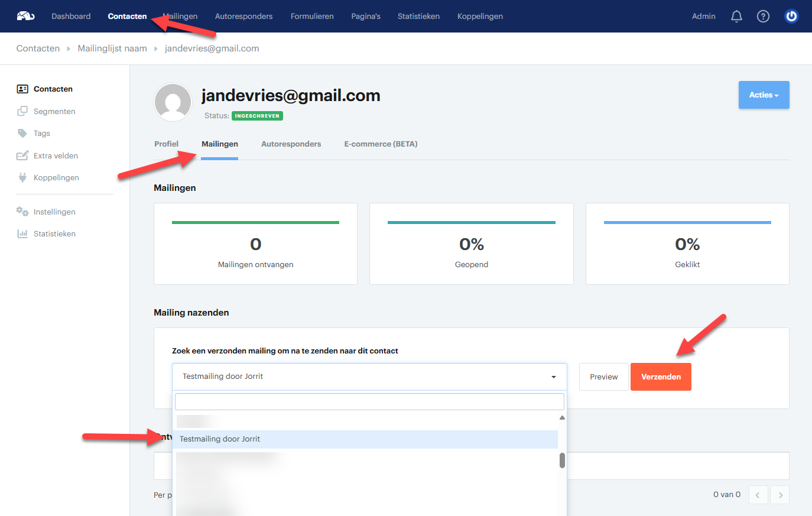Image resolution: width=812 pixels, height=516 pixels.
Task: Click the Extra velden pencil icon
Action: 22,155
